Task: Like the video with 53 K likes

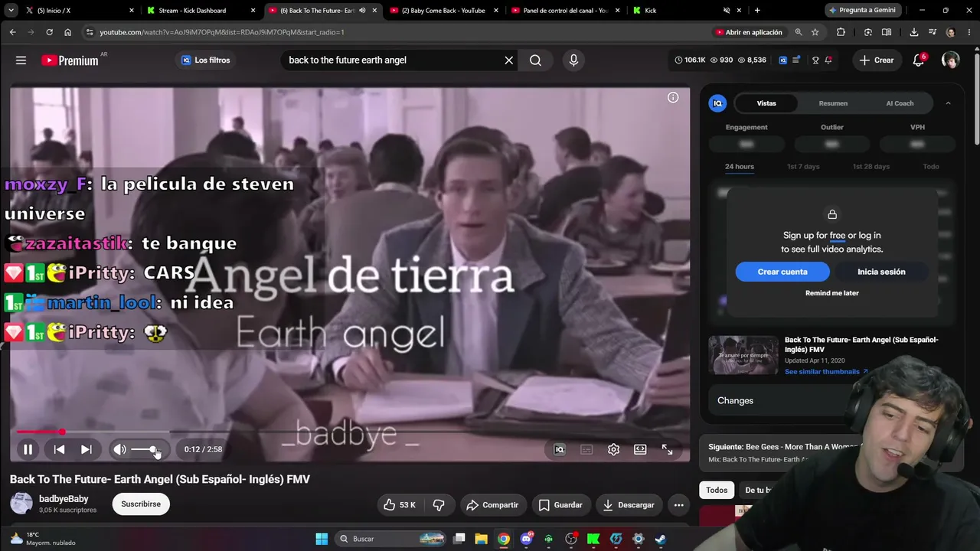Action: (x=399, y=505)
